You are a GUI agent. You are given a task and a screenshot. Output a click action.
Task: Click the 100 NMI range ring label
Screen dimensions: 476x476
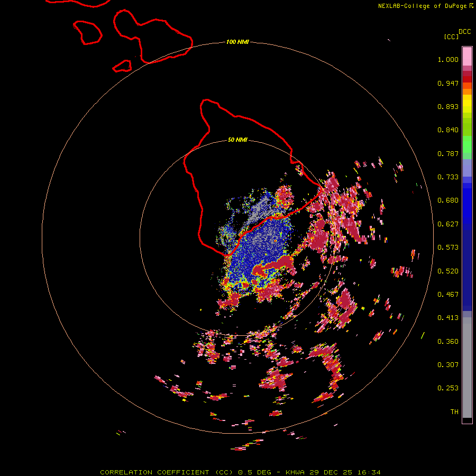point(237,42)
